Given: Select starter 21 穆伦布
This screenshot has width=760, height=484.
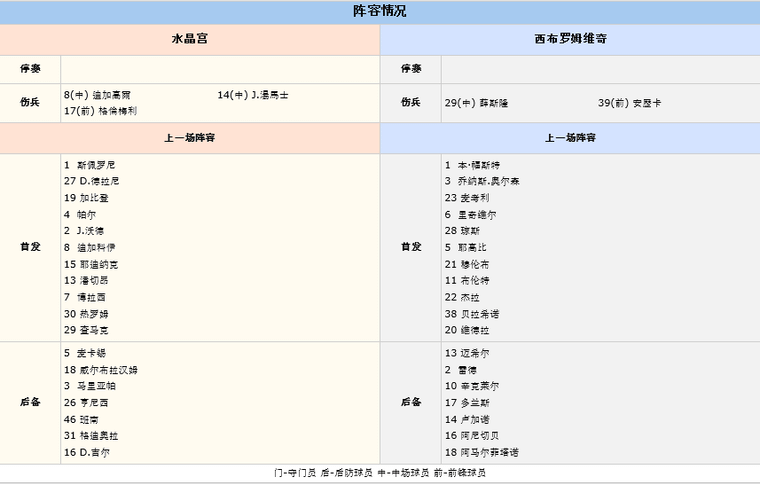Looking at the screenshot, I should click(x=467, y=265).
